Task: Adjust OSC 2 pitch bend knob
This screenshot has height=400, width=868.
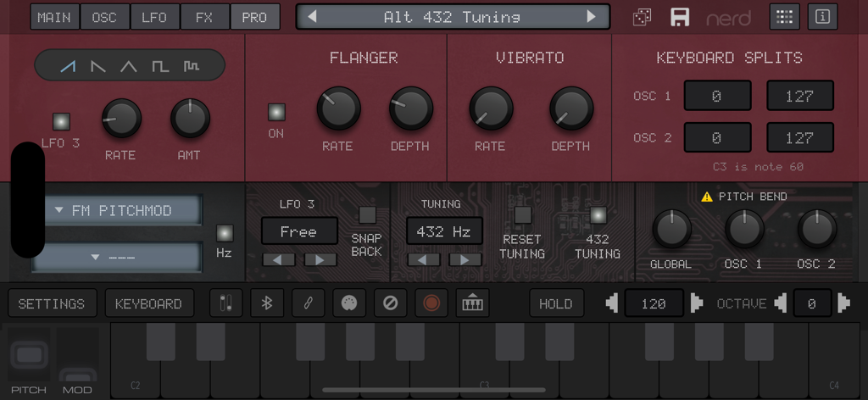Action: point(817,229)
